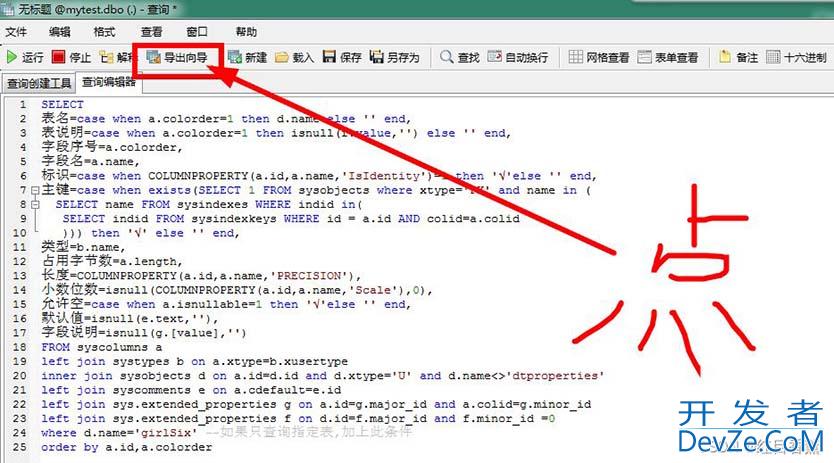Image resolution: width=834 pixels, height=463 pixels.
Task: Open 查找 find tool
Action: 460,57
